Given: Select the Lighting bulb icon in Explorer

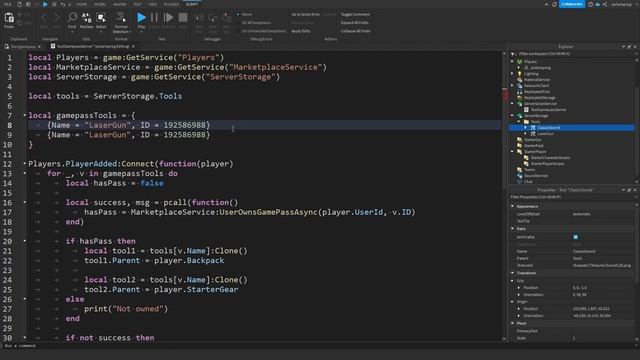Looking at the screenshot, I should 520,73.
